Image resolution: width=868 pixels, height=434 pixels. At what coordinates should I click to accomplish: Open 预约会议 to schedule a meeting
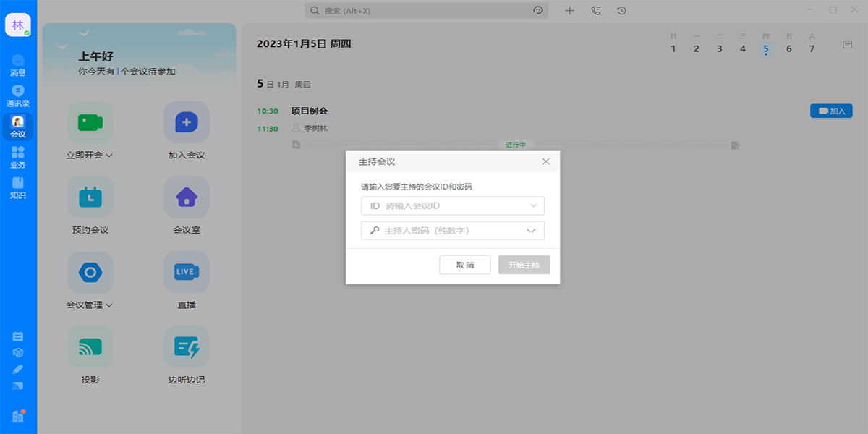click(x=90, y=206)
